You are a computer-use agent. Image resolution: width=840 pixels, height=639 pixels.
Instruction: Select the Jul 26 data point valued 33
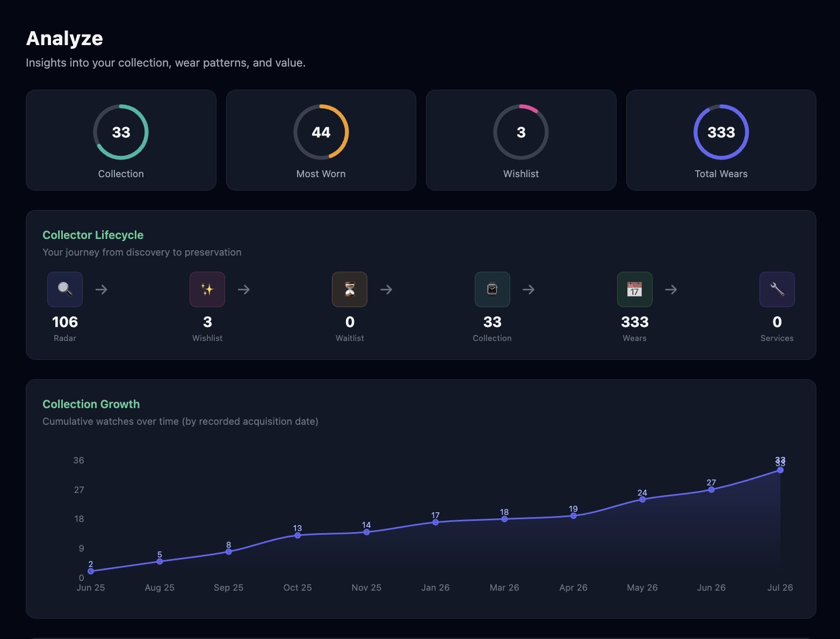click(x=780, y=470)
